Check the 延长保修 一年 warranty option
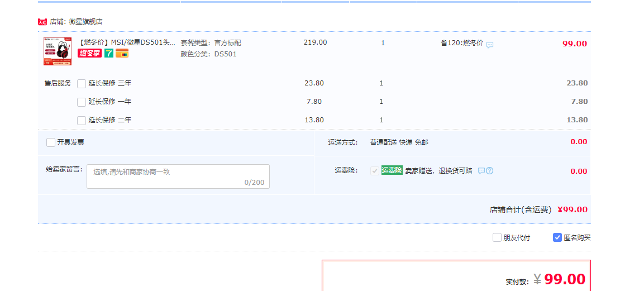Image resolution: width=644 pixels, height=291 pixels. click(x=82, y=102)
